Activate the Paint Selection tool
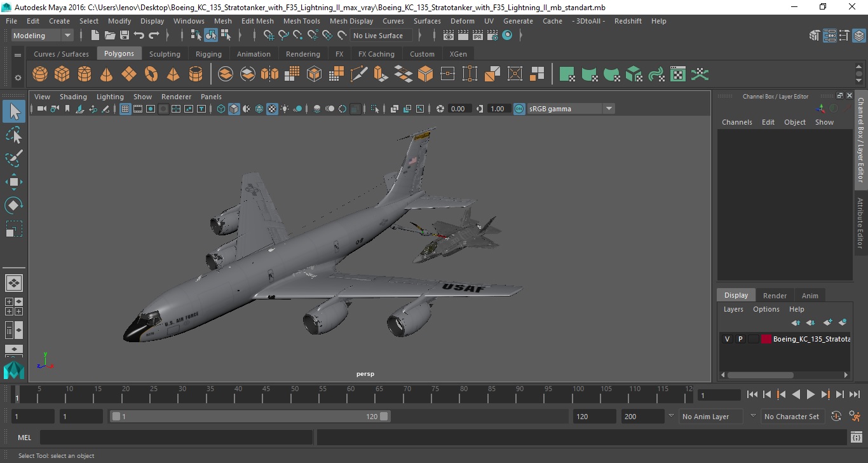The image size is (868, 463). [x=14, y=158]
